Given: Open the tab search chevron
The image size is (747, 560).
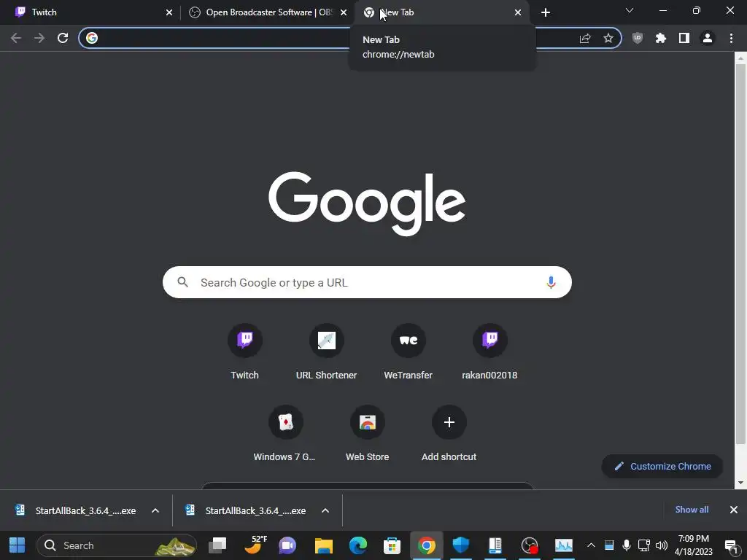Looking at the screenshot, I should click(x=630, y=10).
